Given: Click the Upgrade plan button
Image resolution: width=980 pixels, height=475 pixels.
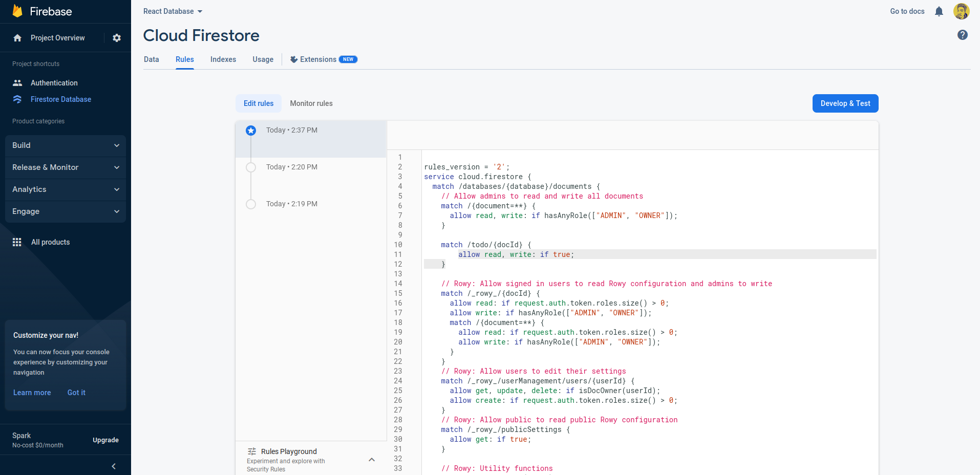Looking at the screenshot, I should tap(105, 440).
